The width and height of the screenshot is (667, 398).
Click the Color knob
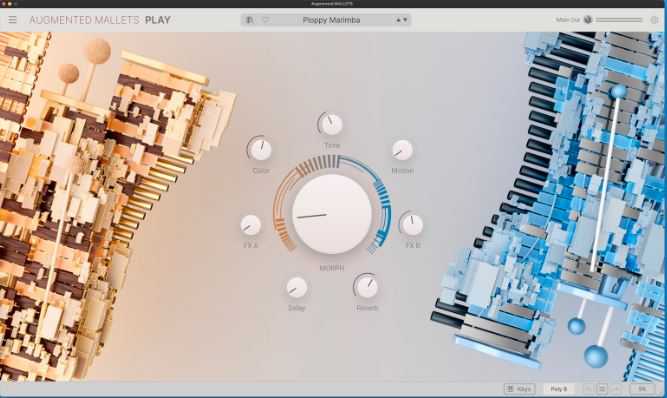coord(260,149)
